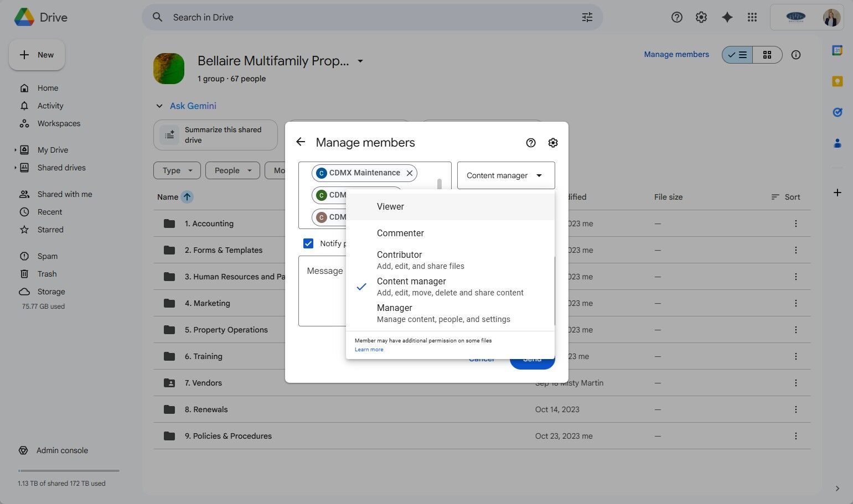Remove the CDMX Maintenance chip
Viewport: 853px width, 504px height.
point(410,173)
